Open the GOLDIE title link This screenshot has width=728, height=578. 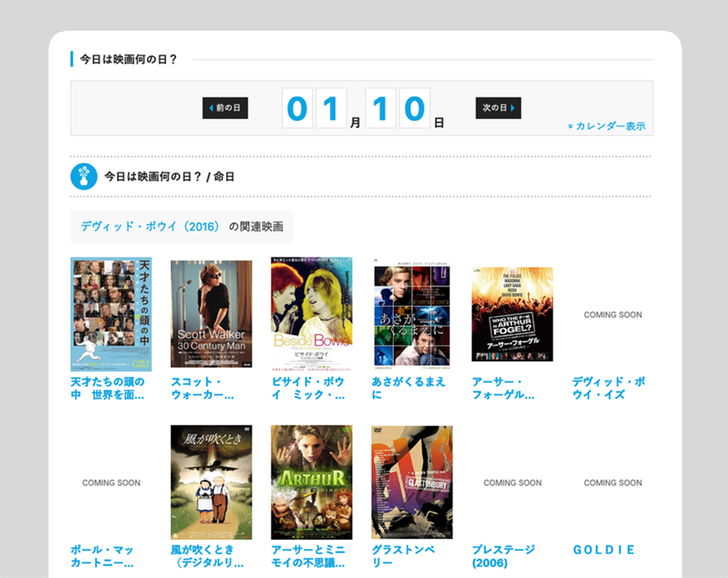coord(604,550)
